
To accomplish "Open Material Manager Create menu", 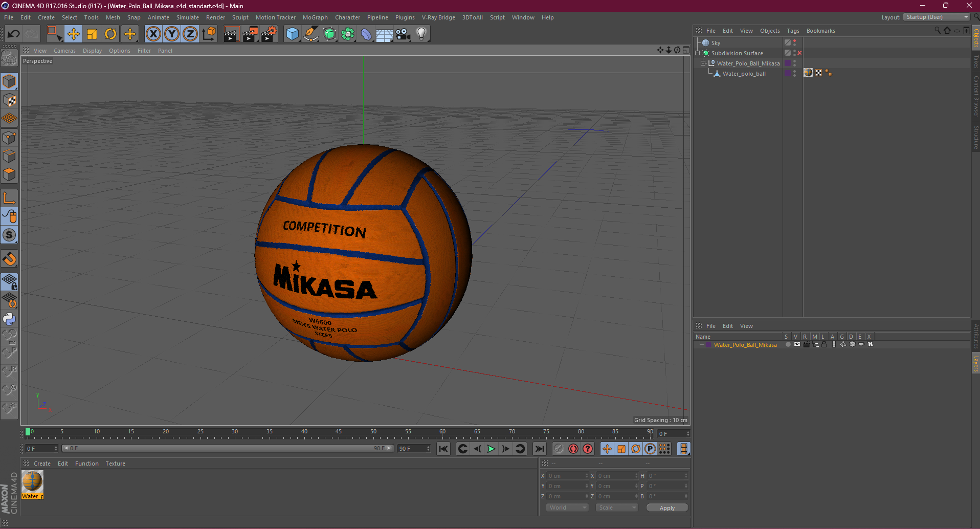I will coord(42,464).
